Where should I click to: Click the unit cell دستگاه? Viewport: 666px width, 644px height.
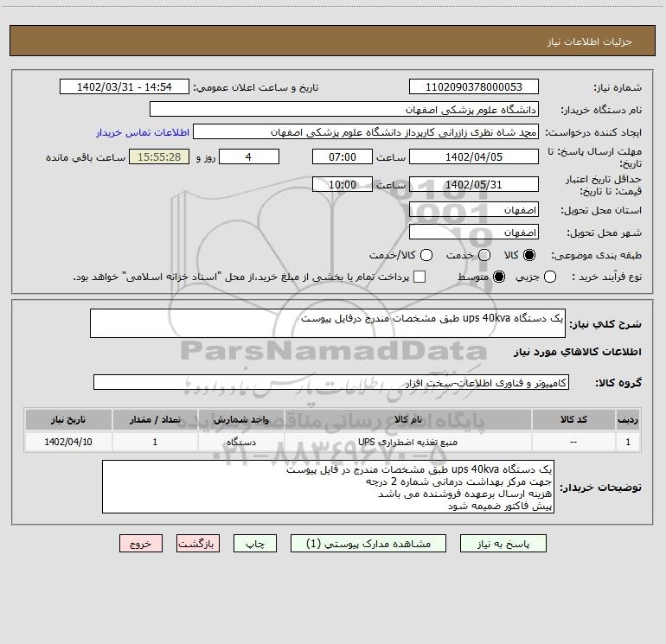[x=240, y=442]
